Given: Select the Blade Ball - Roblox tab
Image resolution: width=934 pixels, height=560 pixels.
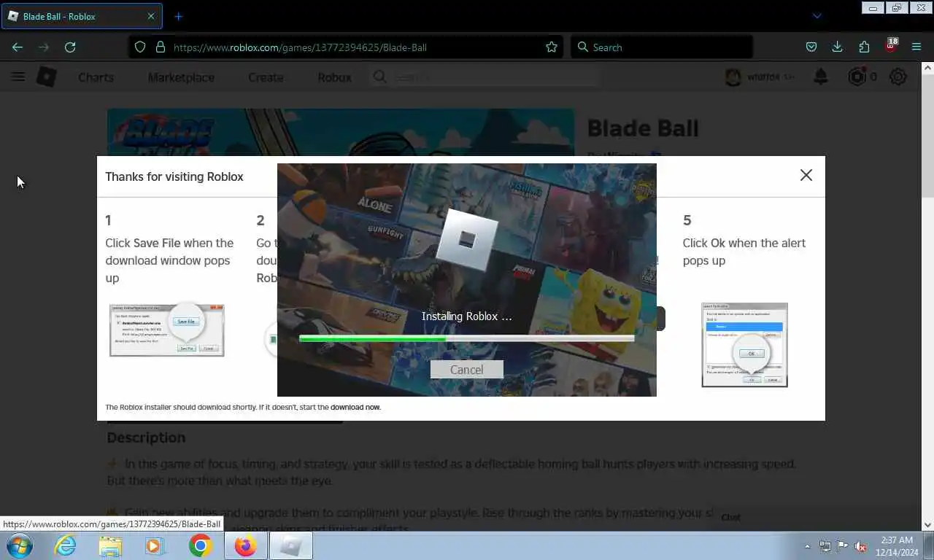Looking at the screenshot, I should (82, 16).
